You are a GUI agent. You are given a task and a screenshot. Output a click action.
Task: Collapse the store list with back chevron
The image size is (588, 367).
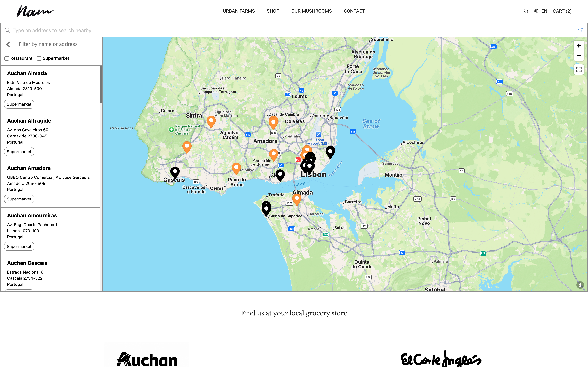pos(8,44)
